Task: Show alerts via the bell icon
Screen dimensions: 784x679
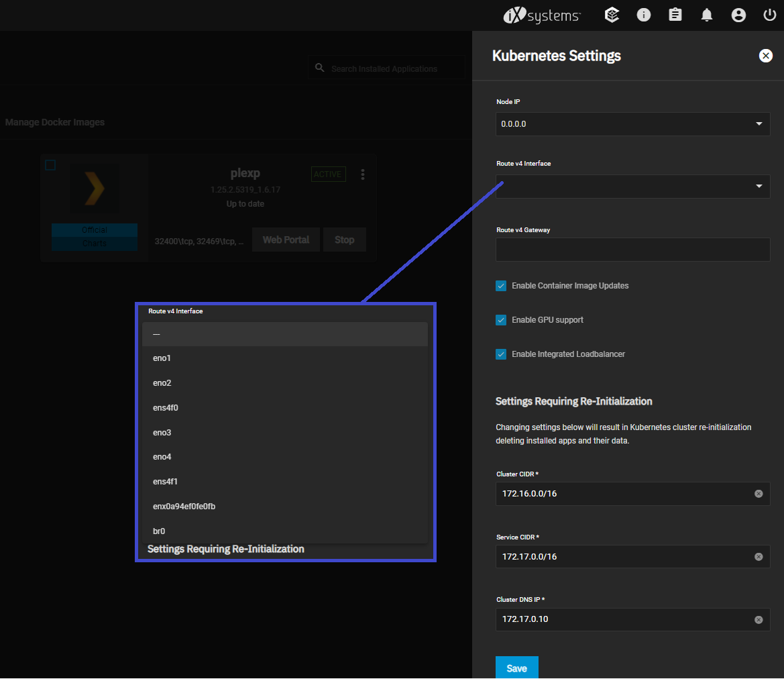Action: [706, 15]
